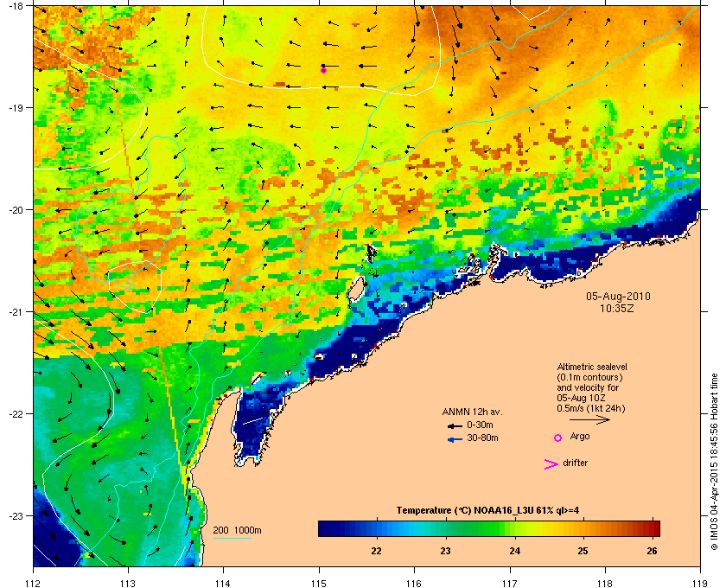Click the longitude axis label 114
The width and height of the screenshot is (726, 588).
(223, 583)
